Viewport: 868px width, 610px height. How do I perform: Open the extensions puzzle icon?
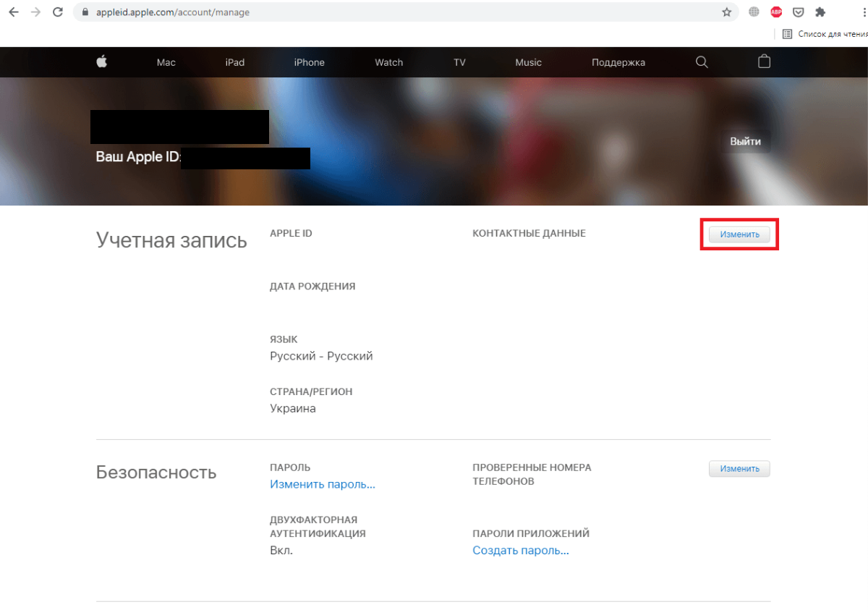coord(820,12)
